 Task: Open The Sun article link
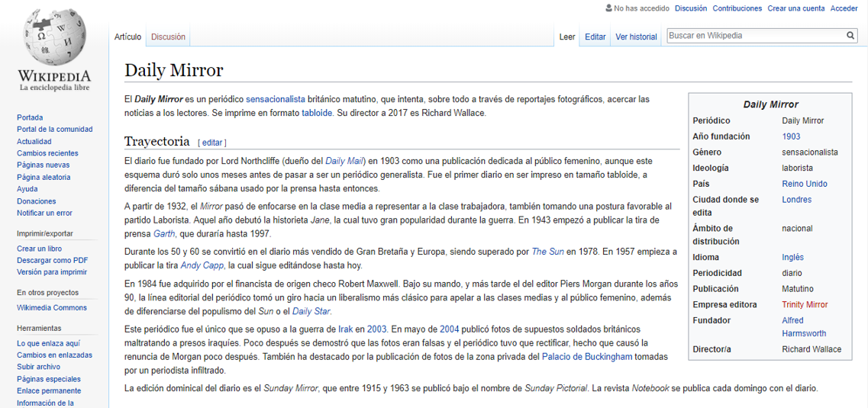[x=547, y=252]
